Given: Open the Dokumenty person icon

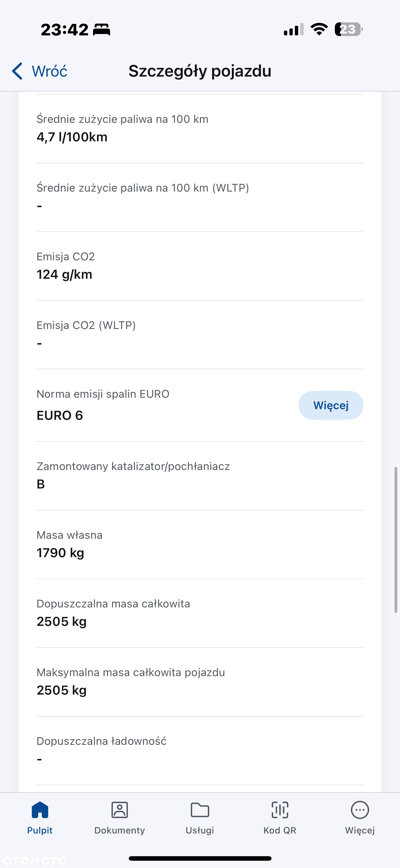Looking at the screenshot, I should pyautogui.click(x=120, y=810).
